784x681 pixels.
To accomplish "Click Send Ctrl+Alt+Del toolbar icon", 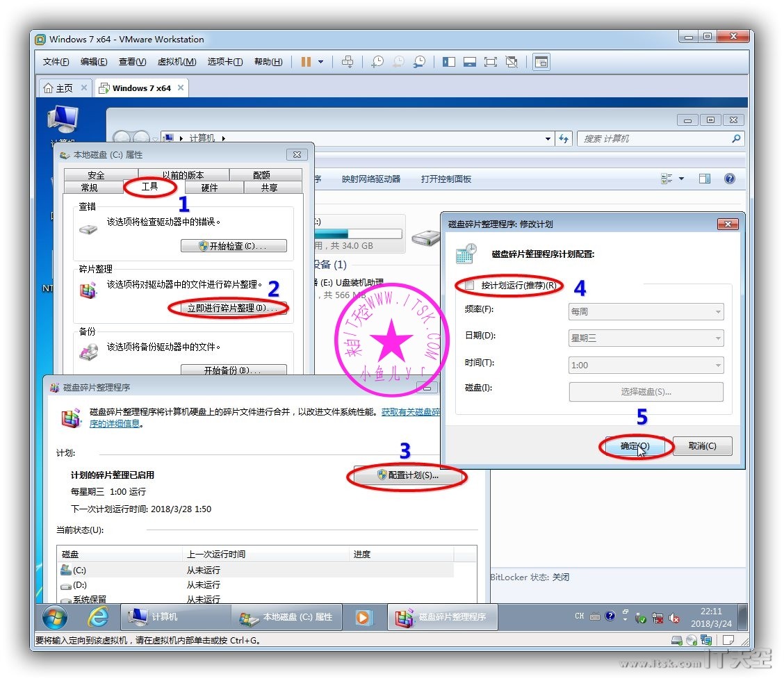I will tap(348, 62).
